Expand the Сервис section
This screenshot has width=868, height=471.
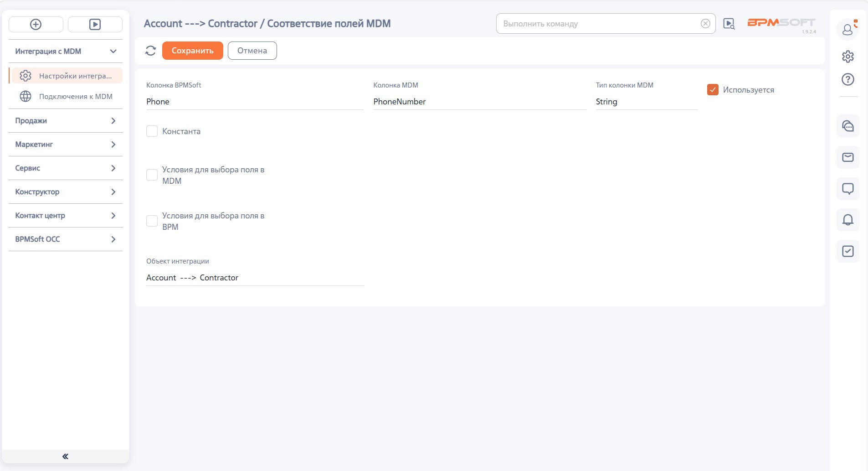click(66, 168)
